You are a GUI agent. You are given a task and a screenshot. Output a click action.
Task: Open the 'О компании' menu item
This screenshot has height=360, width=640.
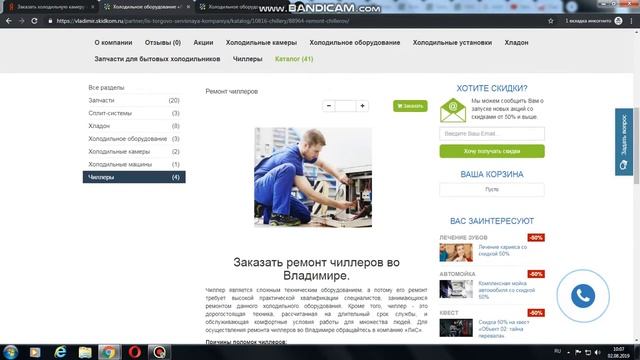[x=113, y=42]
